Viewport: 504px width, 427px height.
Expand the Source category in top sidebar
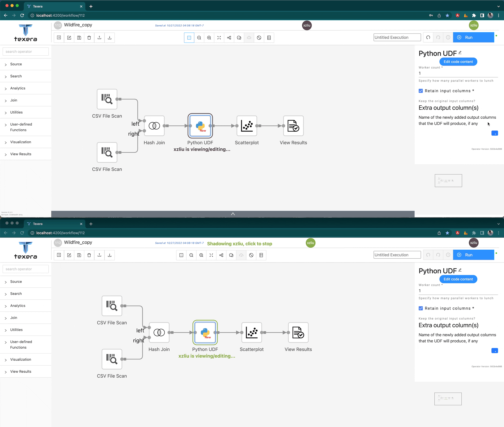(x=16, y=64)
